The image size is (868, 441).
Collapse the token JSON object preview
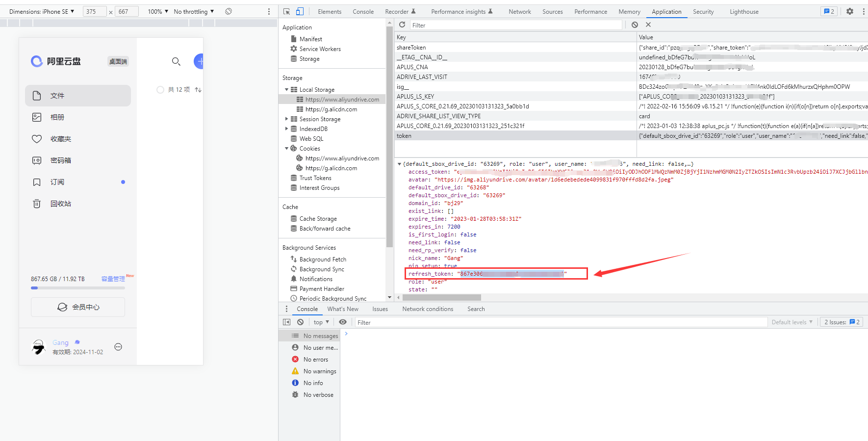[x=399, y=164]
